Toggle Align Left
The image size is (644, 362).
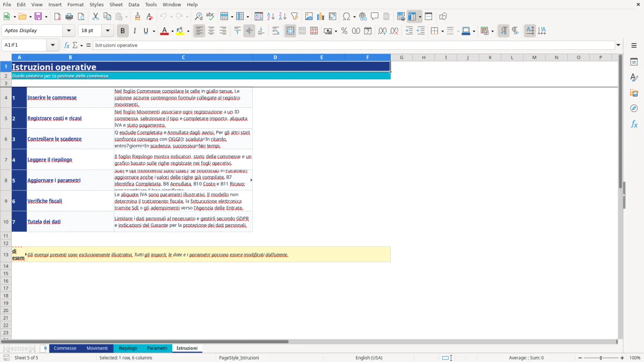[x=200, y=31]
